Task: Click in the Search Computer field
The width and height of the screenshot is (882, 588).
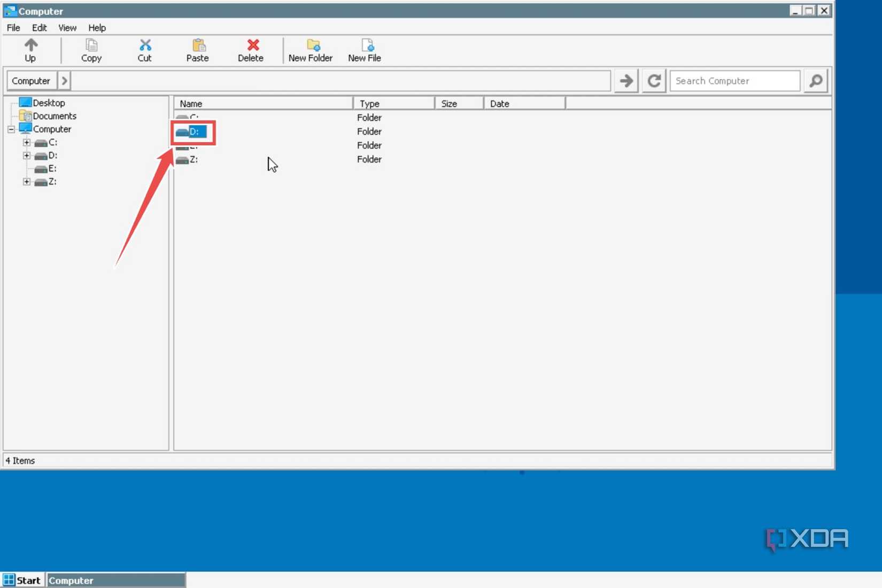Action: pos(735,81)
